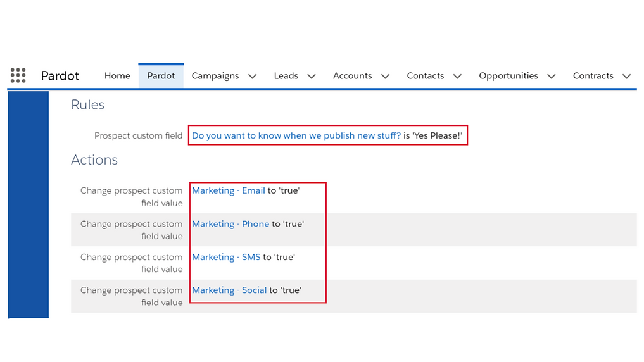Open the Marketing - Email field link

(x=229, y=190)
